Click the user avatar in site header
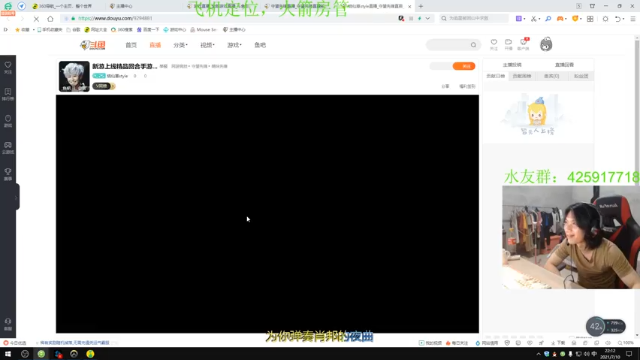Image resolution: width=640 pixels, height=360 pixels. [x=546, y=44]
